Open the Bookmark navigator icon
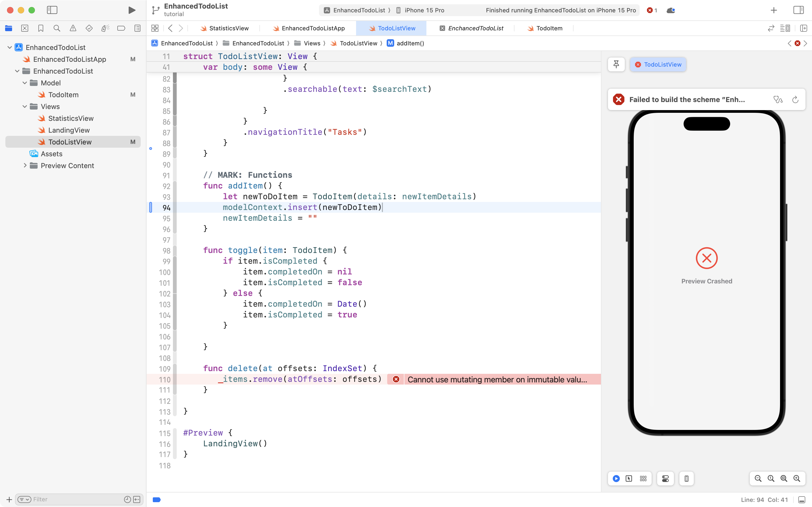 pos(41,28)
